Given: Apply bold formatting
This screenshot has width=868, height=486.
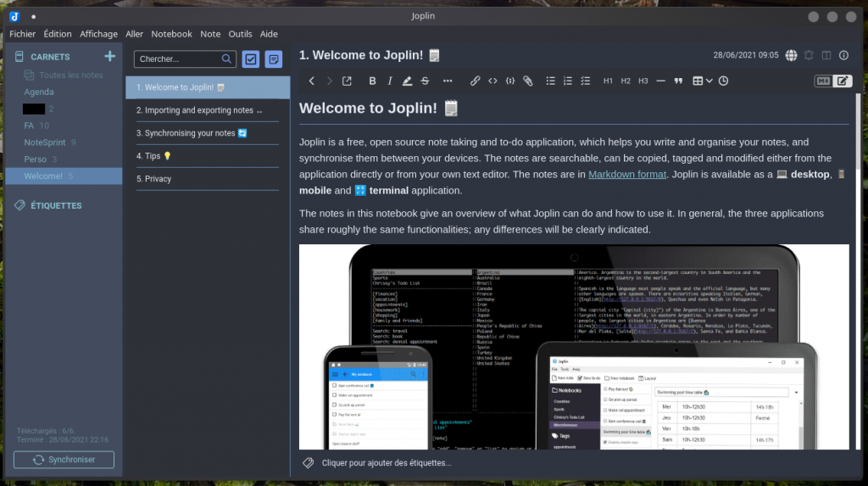Looking at the screenshot, I should (372, 81).
